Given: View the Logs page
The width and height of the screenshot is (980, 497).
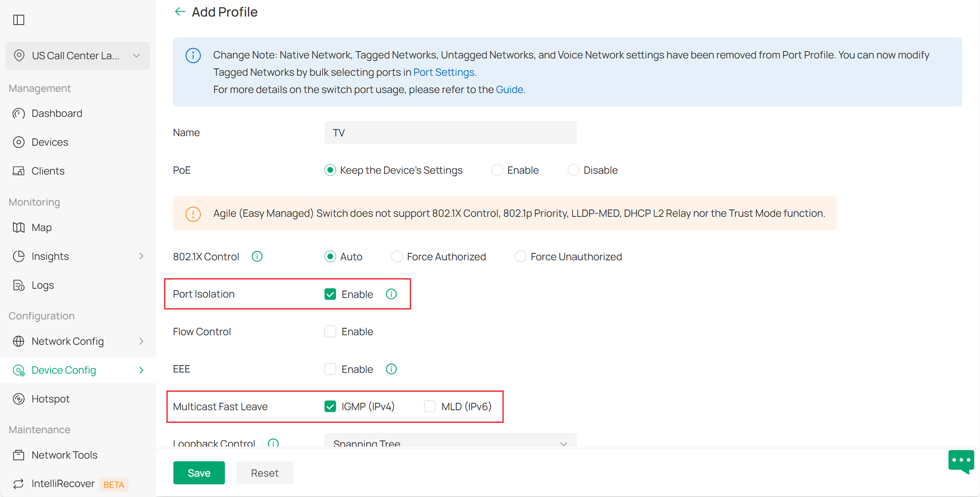Looking at the screenshot, I should pos(42,285).
